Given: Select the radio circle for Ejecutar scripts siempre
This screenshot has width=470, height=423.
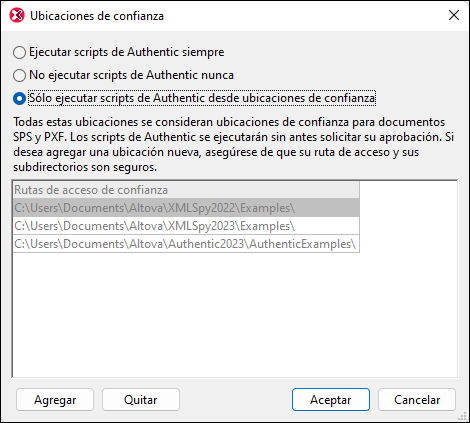Looking at the screenshot, I should pyautogui.click(x=19, y=53).
